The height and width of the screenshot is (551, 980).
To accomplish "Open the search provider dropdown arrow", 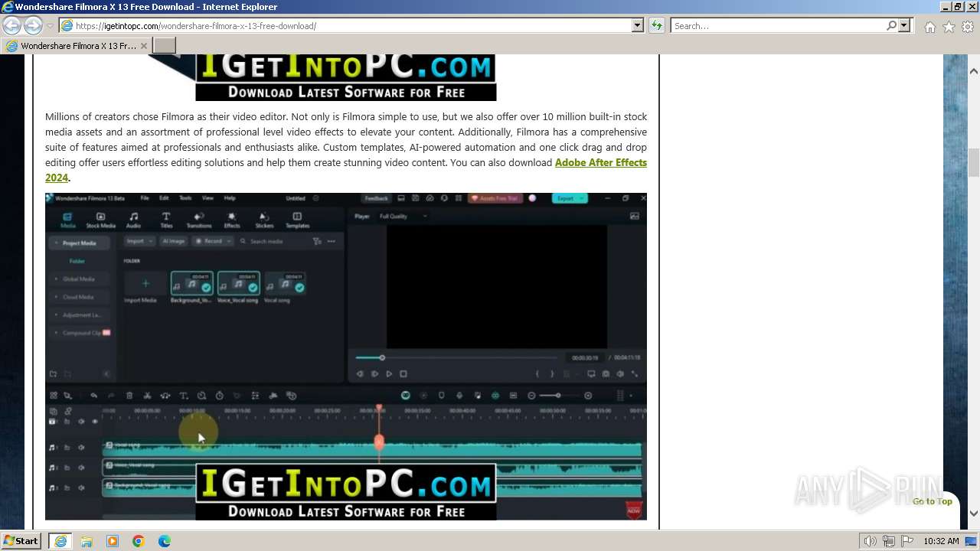I will [904, 25].
